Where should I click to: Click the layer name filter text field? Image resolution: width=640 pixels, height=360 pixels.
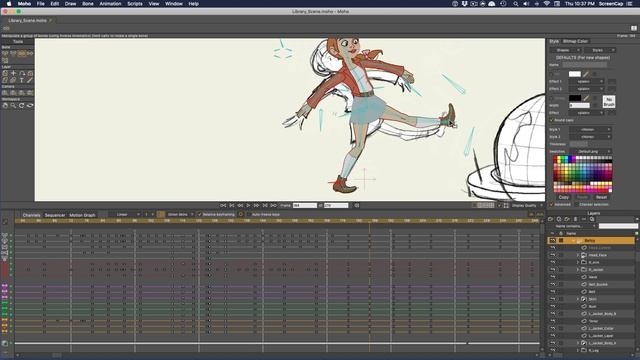coord(618,226)
